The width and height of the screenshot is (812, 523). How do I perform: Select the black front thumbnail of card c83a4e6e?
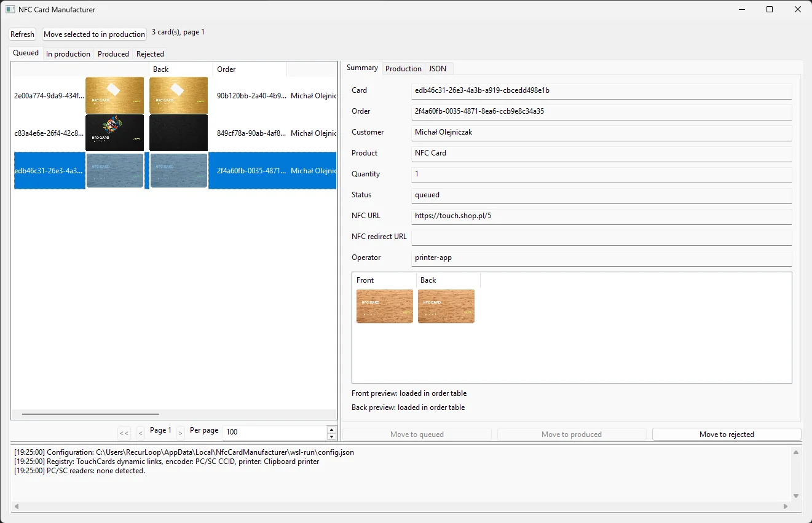click(x=115, y=133)
